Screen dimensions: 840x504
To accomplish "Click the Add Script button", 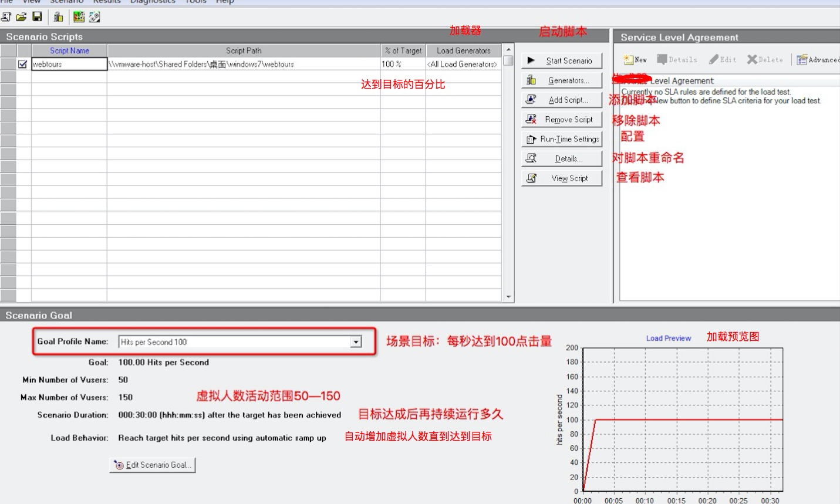I will (562, 100).
